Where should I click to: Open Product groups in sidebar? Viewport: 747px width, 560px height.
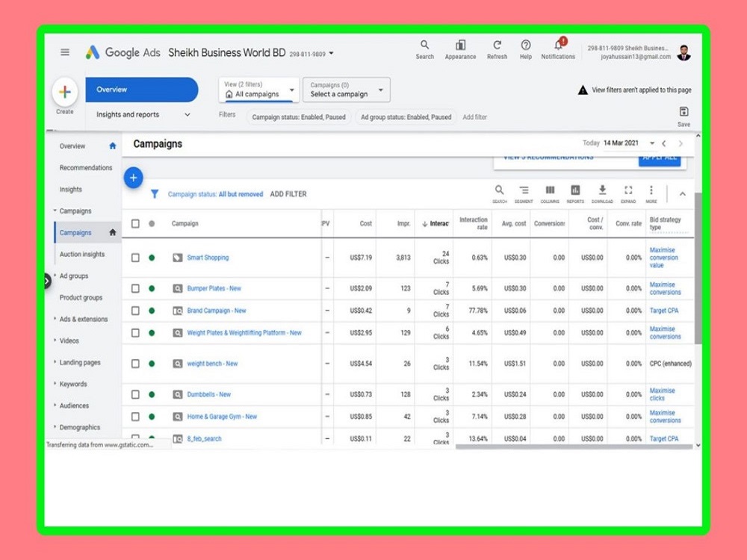[81, 298]
